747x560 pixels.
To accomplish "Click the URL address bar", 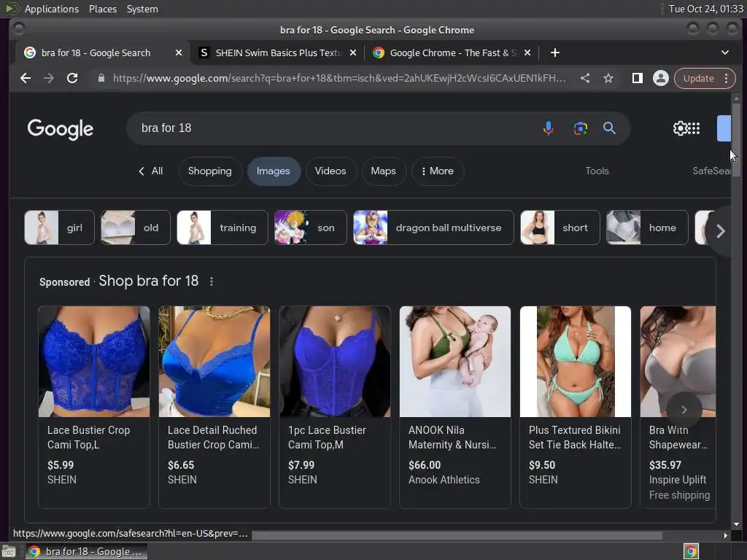I will click(x=339, y=78).
